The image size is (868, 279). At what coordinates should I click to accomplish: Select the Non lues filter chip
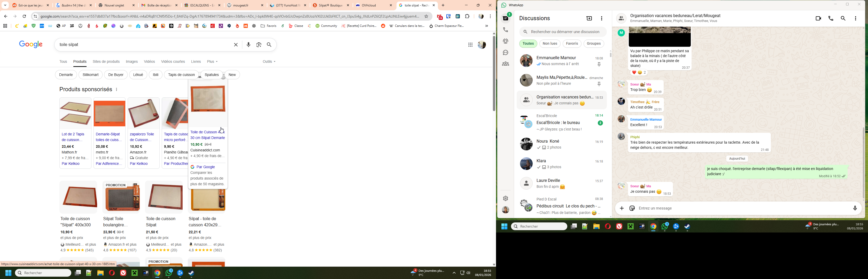[x=549, y=44]
